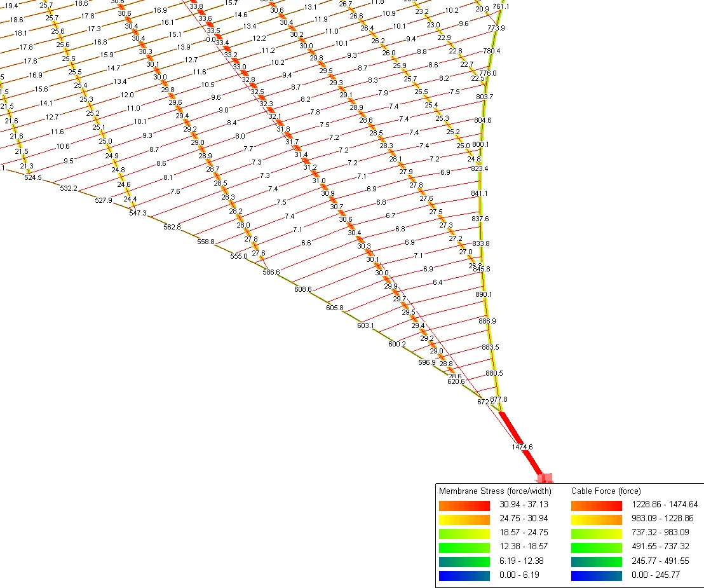704x588 pixels.
Task: Select the 586.6 lower edge cable value
Action: pos(271,272)
